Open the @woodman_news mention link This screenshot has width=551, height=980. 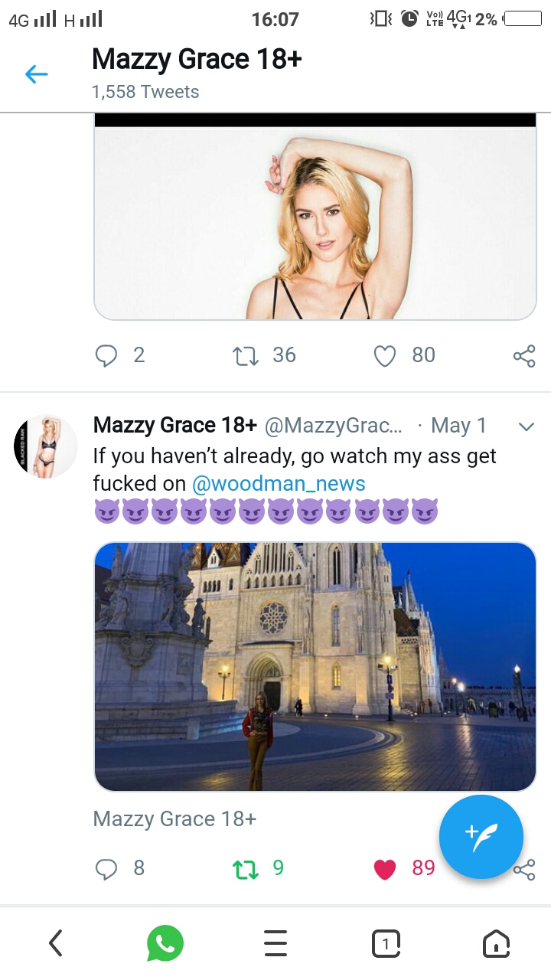click(279, 484)
